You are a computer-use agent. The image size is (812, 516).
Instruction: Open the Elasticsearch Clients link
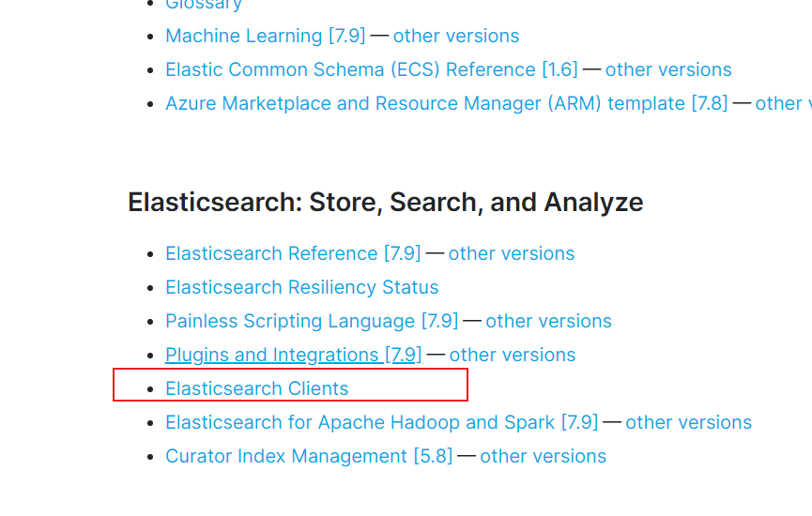tap(257, 388)
